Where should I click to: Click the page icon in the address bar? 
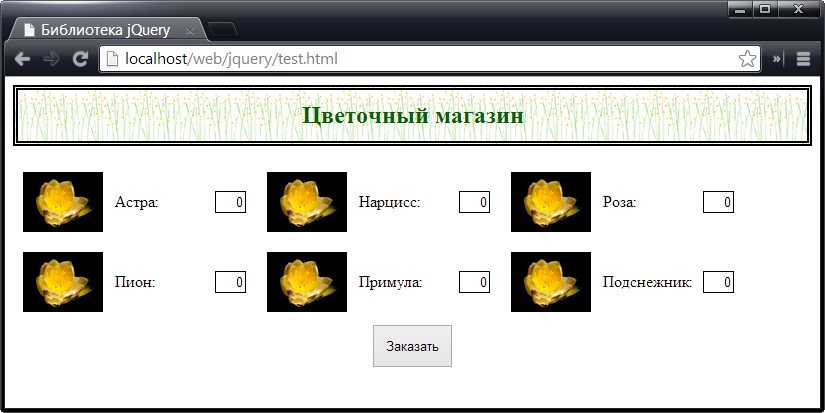(112, 59)
